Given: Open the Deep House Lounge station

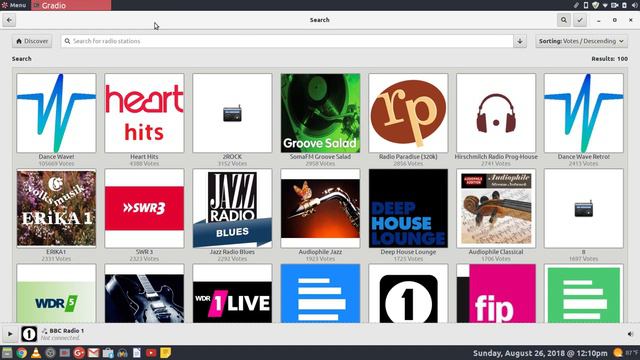Looking at the screenshot, I should coord(408,208).
